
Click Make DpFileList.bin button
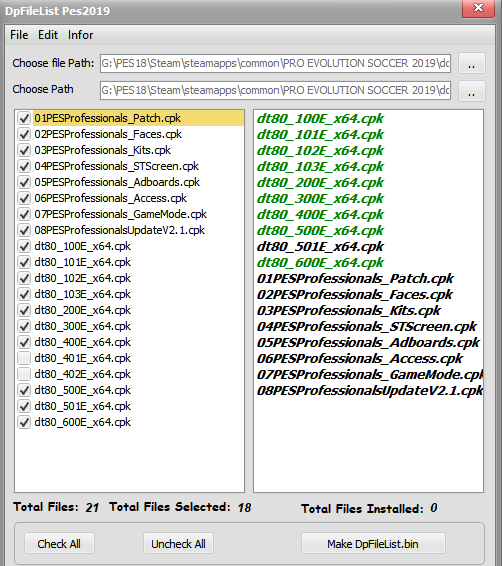coord(373,543)
